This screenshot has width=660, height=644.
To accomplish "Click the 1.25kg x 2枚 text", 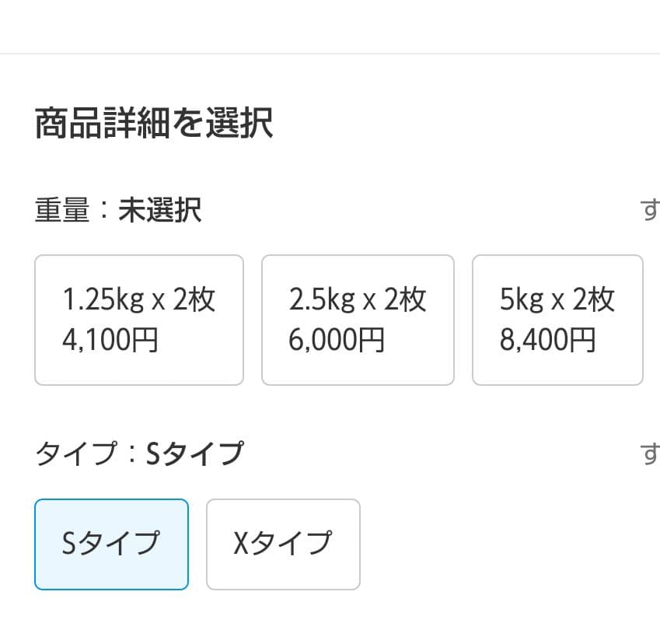I will click(138, 298).
